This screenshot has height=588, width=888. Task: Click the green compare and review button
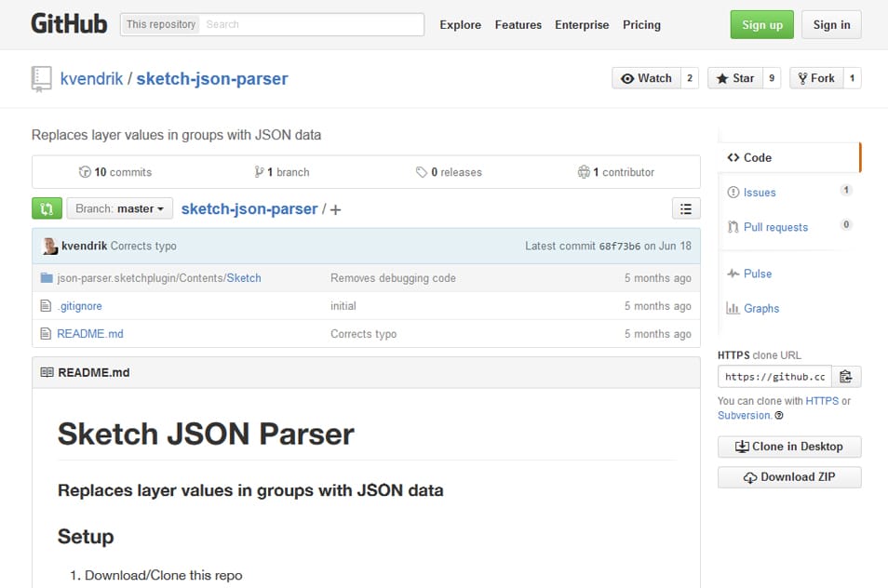47,208
